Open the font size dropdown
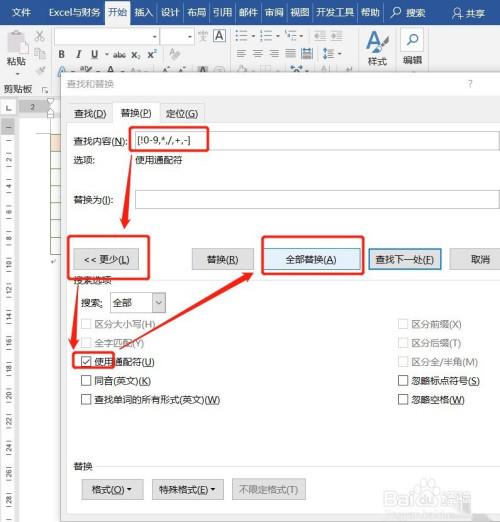Image resolution: width=500 pixels, height=522 pixels. point(190,36)
